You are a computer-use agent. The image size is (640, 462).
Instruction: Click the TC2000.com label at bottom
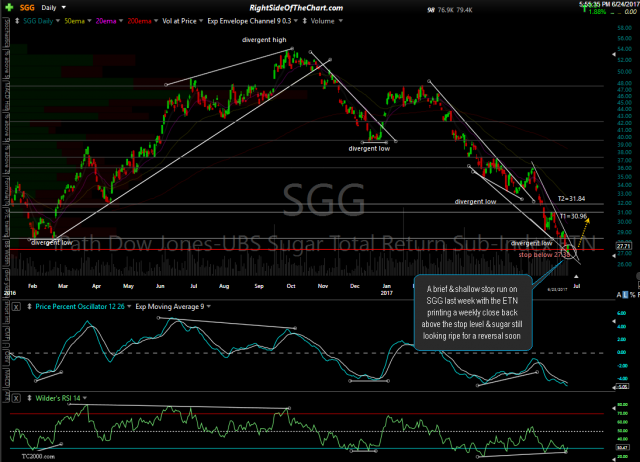(38, 456)
